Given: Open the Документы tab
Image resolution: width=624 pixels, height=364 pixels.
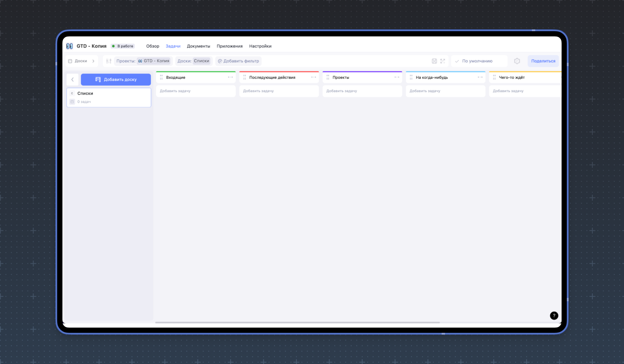Looking at the screenshot, I should (198, 46).
